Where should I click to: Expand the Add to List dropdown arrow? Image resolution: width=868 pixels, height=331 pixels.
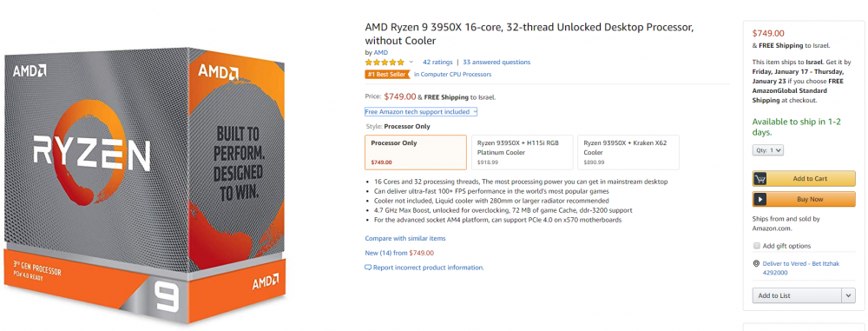point(849,295)
